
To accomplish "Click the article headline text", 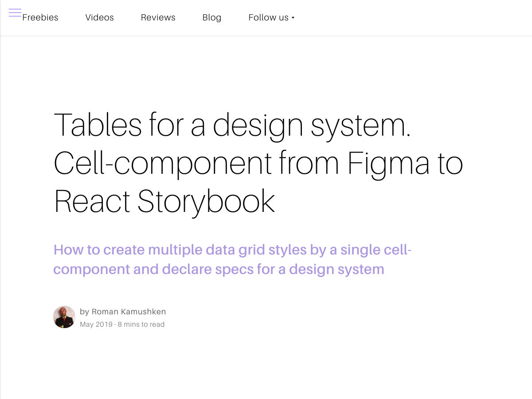I will click(x=257, y=163).
